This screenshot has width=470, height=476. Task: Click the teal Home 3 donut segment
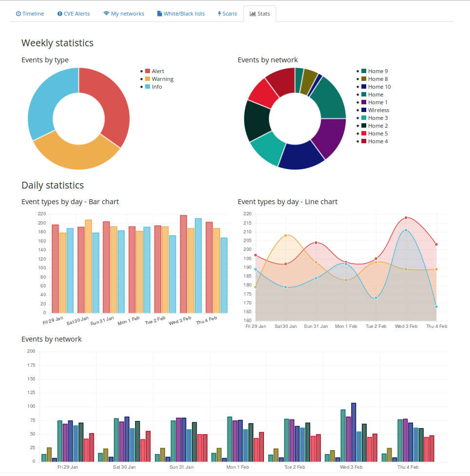[269, 148]
